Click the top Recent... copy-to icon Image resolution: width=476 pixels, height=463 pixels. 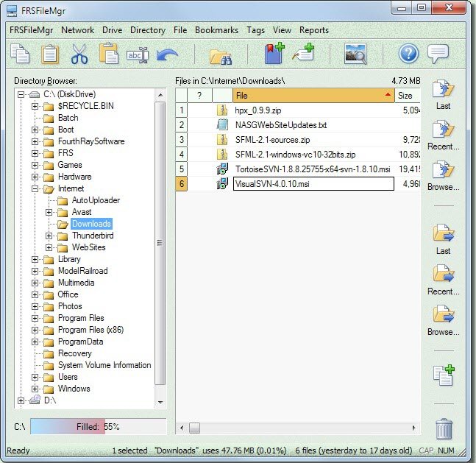click(x=443, y=130)
